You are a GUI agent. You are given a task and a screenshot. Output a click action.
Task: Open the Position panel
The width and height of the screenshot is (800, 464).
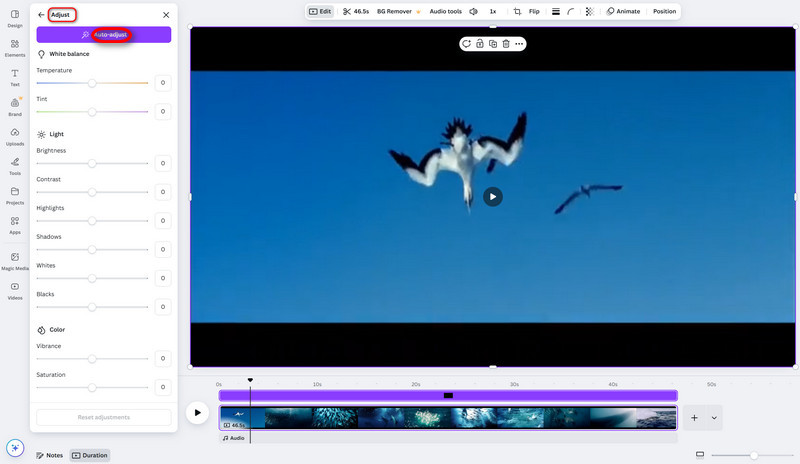pyautogui.click(x=664, y=11)
